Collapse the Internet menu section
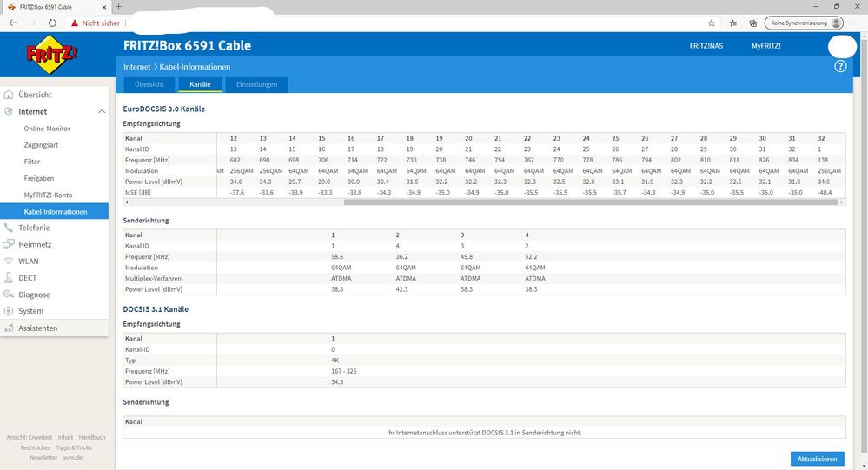 [102, 111]
